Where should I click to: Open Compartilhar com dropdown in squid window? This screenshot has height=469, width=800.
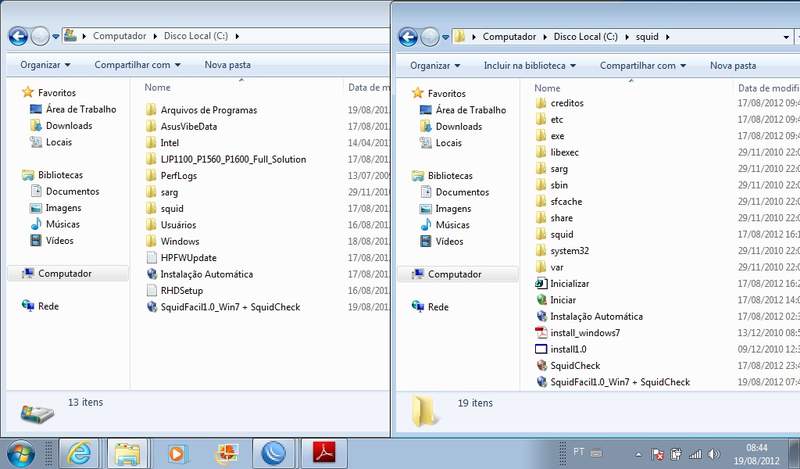tap(643, 66)
